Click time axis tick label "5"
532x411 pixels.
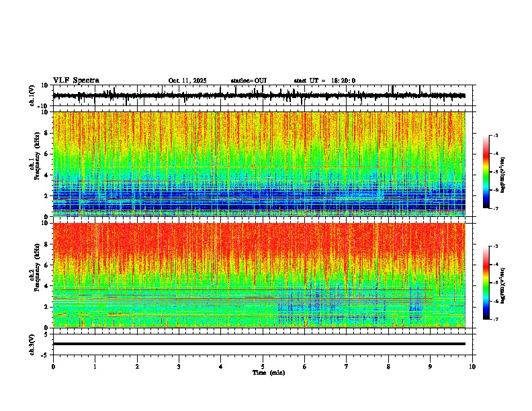263,367
